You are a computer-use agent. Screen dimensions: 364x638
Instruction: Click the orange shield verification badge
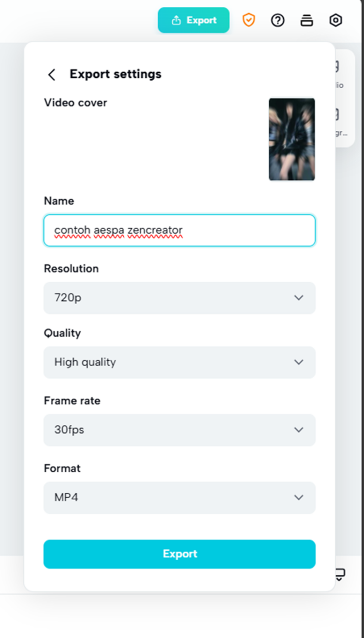pyautogui.click(x=248, y=20)
